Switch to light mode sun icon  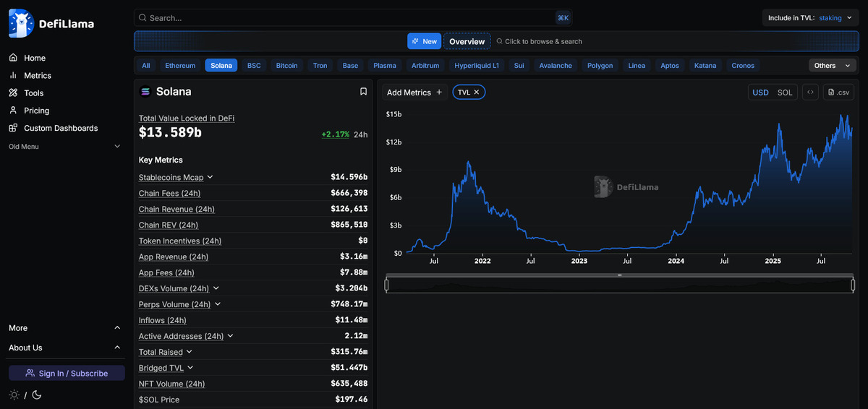[x=14, y=395]
